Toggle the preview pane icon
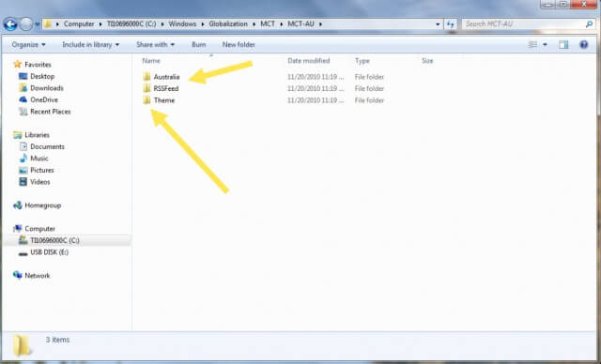Screen dimensions: 601x364 pyautogui.click(x=563, y=45)
